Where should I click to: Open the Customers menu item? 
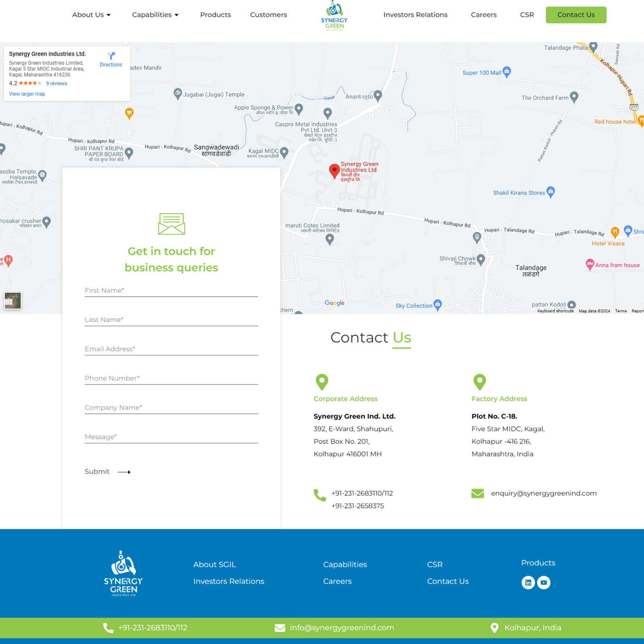tap(268, 15)
